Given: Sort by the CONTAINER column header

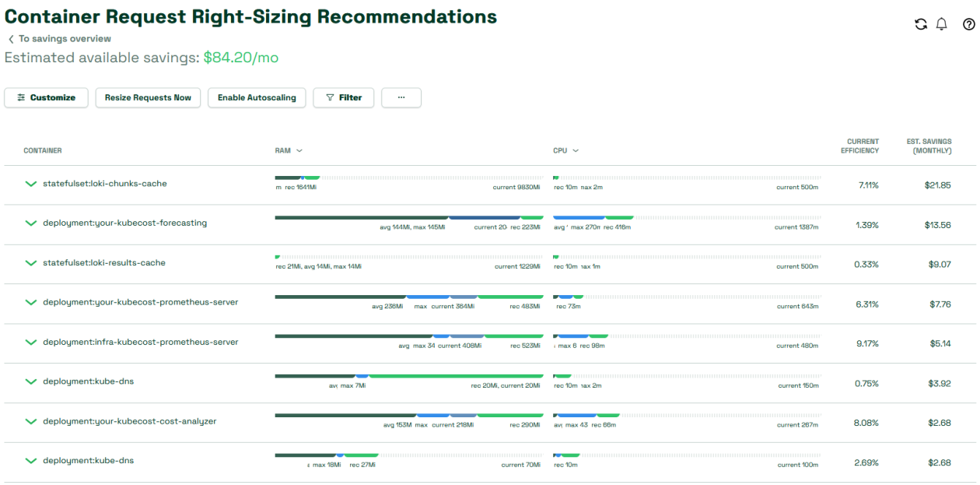Looking at the screenshot, I should 44,150.
